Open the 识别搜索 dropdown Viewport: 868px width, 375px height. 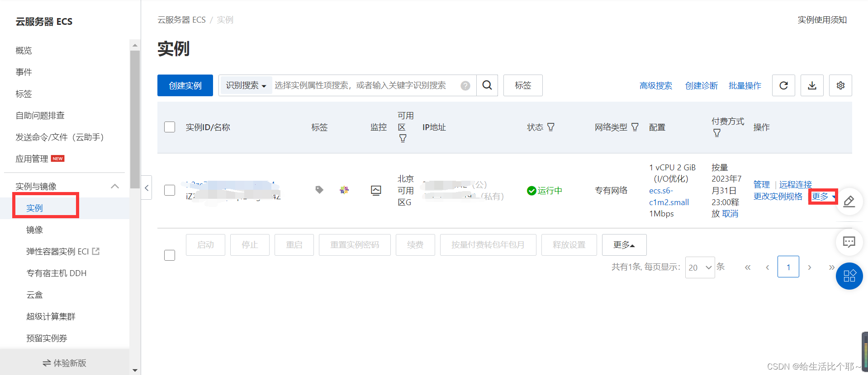(x=246, y=85)
